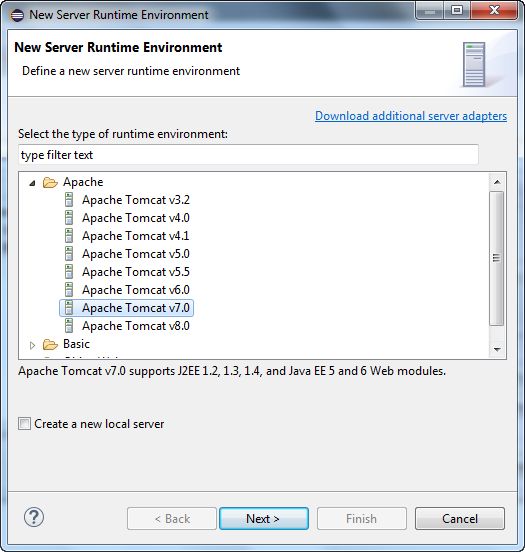Select Apache Tomcat v5.5 runtime
Image resolution: width=525 pixels, height=552 pixels.
click(136, 272)
